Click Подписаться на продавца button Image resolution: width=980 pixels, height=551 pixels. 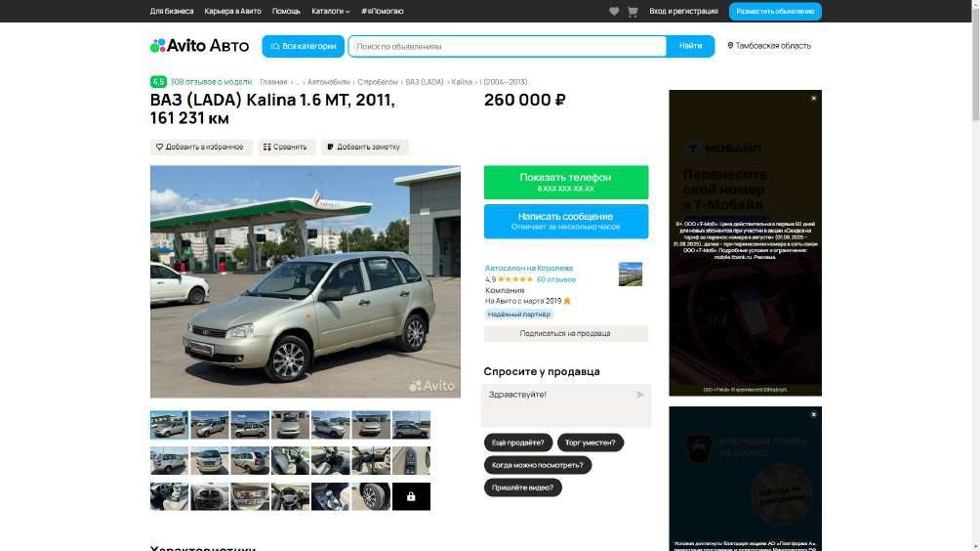[565, 333]
